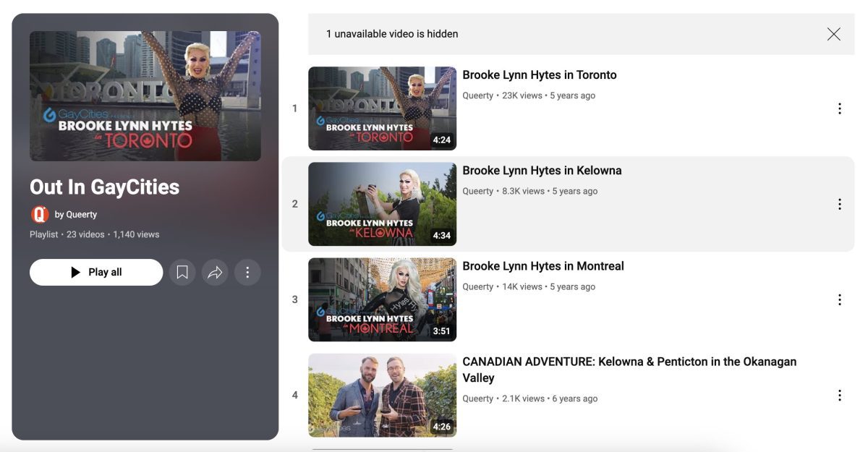Open action menu for Brooke Lynn Hytes in Kelowna
868x452 pixels.
point(839,204)
